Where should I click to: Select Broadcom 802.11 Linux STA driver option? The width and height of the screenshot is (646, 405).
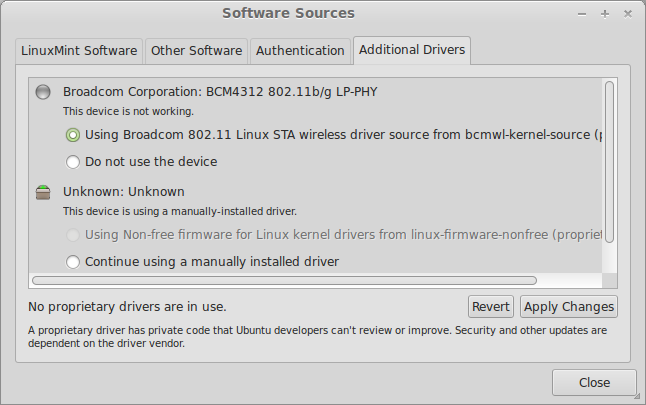tap(73, 134)
